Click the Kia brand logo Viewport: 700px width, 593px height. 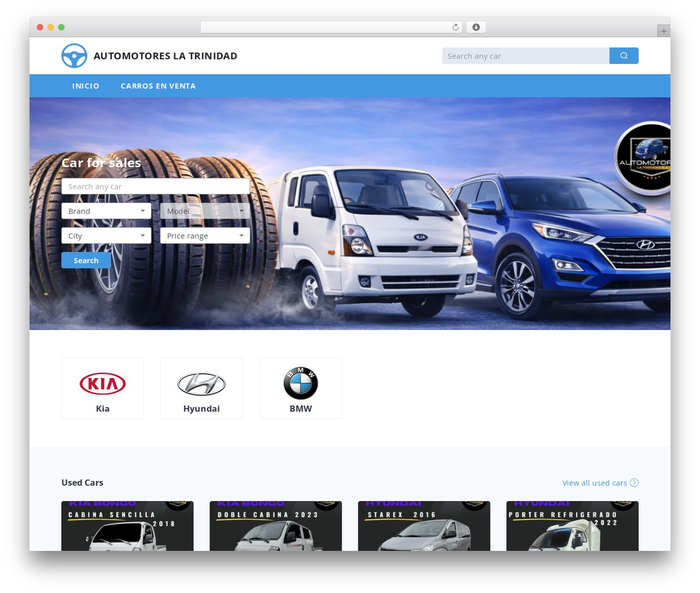[103, 383]
